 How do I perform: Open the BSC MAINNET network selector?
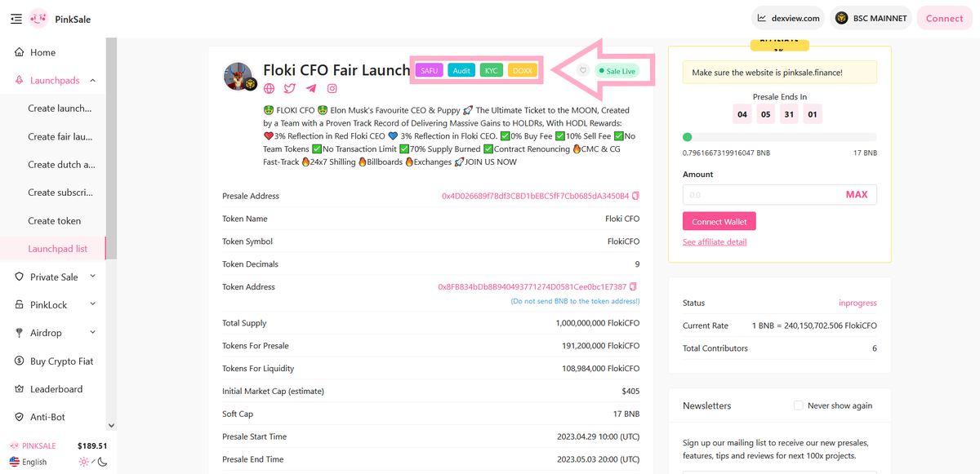(871, 18)
